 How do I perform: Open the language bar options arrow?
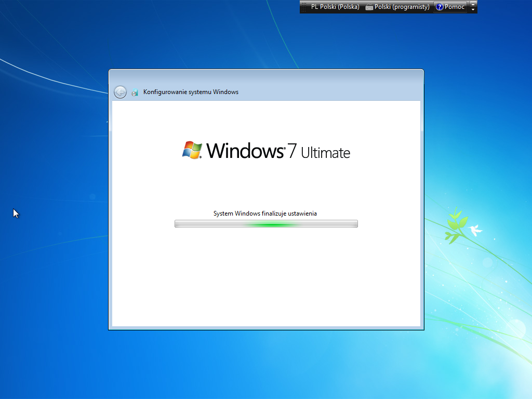(473, 10)
